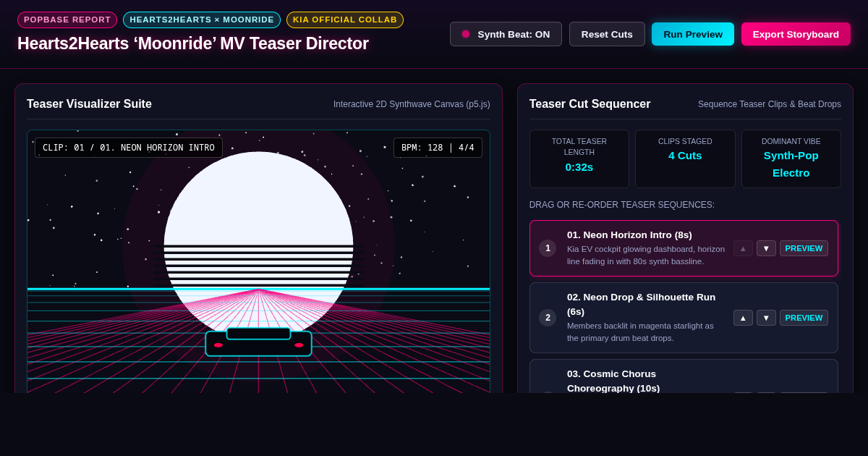Toggle the Synth Beat ON button
Image resolution: width=868 pixels, height=456 pixels.
coord(506,34)
